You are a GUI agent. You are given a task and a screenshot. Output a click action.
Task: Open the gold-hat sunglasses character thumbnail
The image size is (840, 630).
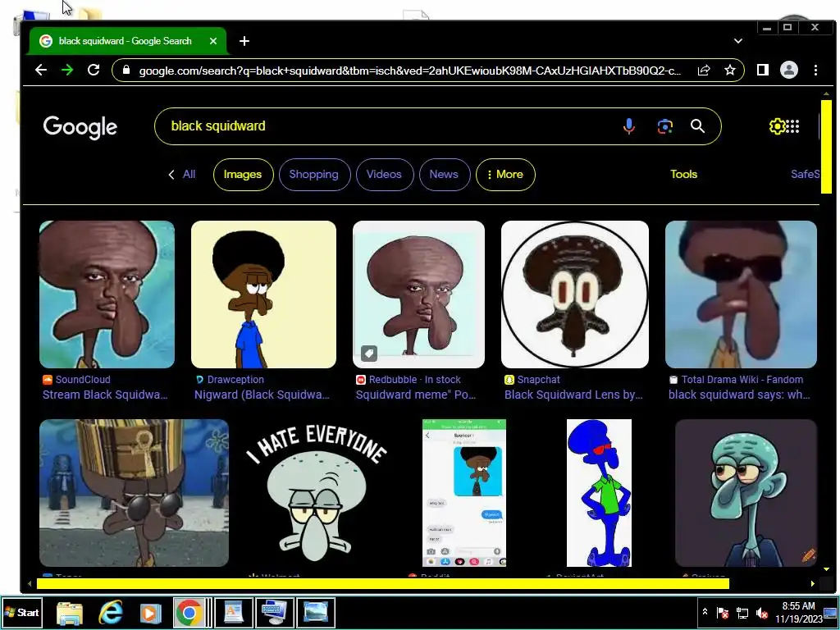click(x=134, y=493)
